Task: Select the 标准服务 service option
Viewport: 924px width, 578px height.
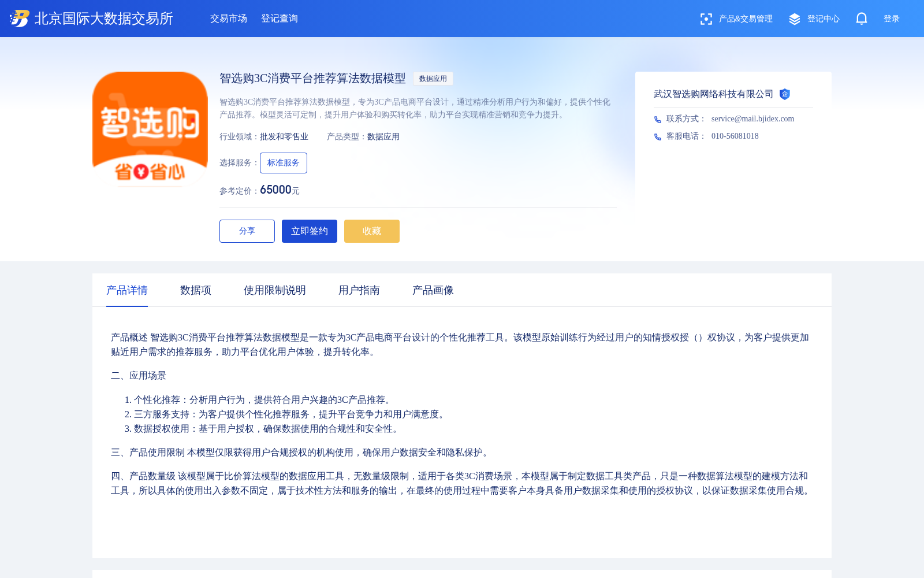Action: 284,163
